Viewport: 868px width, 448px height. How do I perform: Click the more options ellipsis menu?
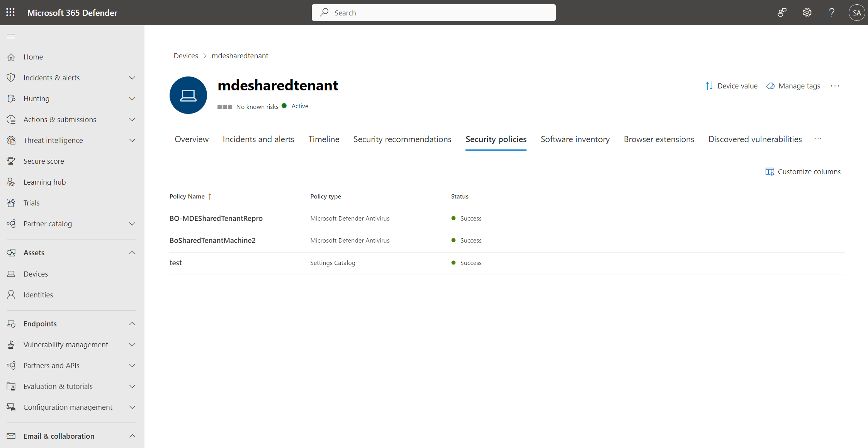coord(836,86)
